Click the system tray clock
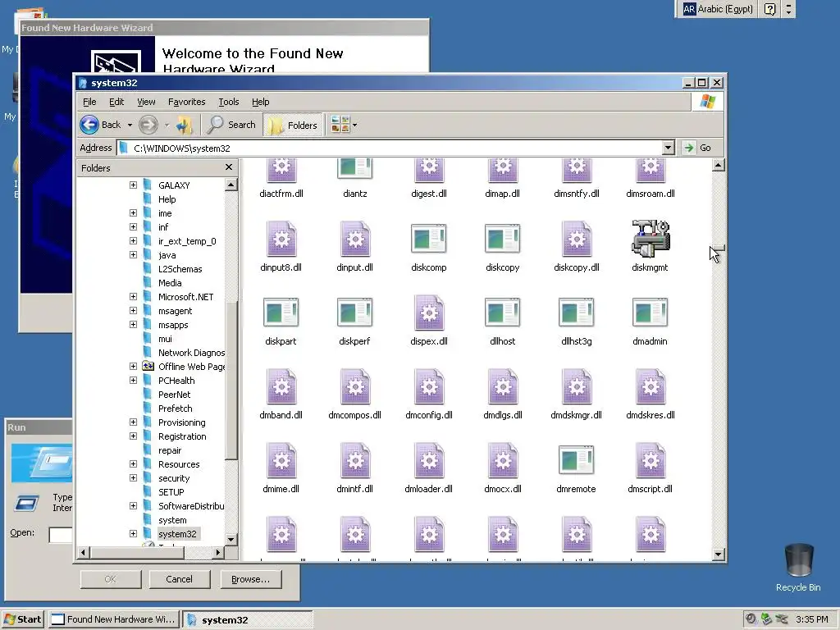This screenshot has width=840, height=630. 812,619
